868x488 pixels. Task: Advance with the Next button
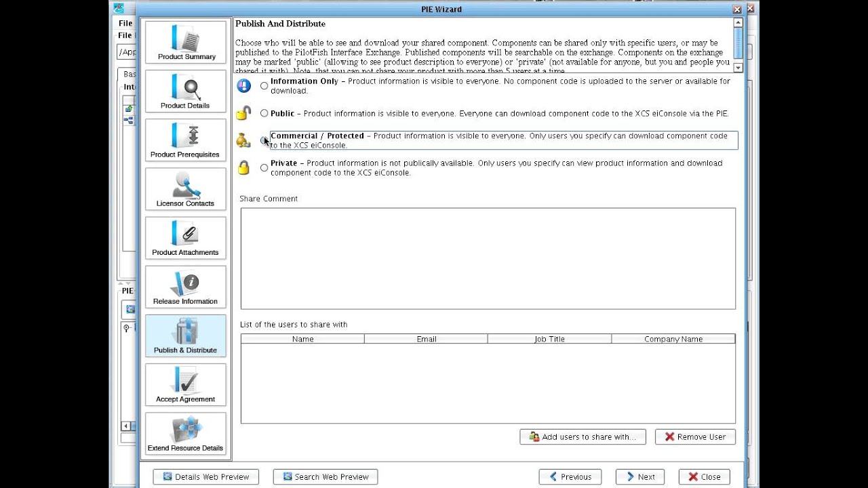640,476
